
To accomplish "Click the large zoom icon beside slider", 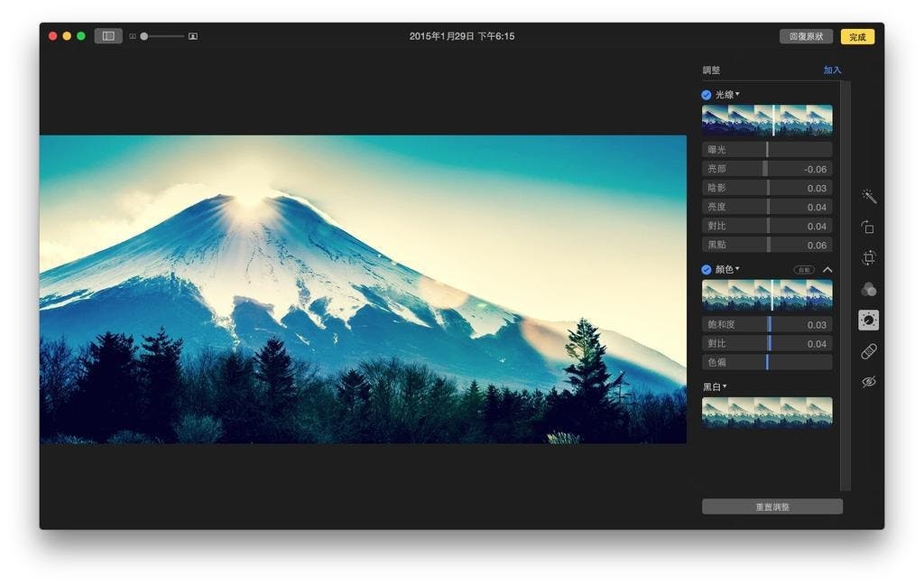I will [x=193, y=37].
